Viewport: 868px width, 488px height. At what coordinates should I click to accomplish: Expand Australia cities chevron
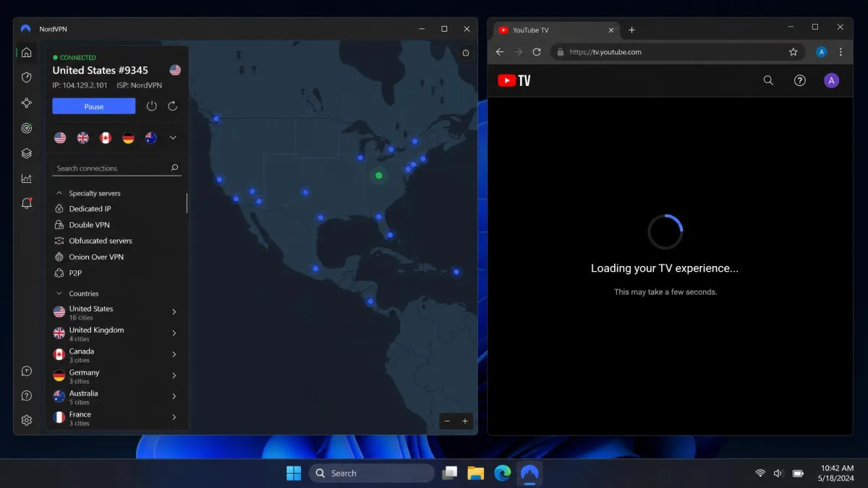coord(174,396)
